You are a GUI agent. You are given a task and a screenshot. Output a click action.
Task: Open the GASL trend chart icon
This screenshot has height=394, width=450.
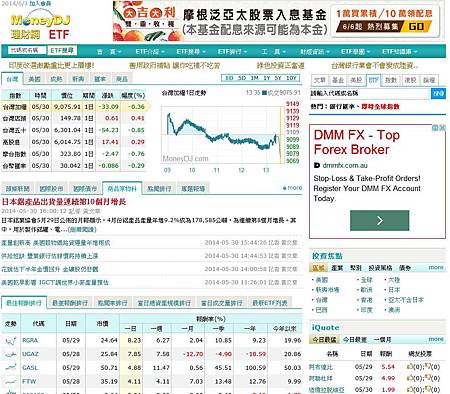click(x=11, y=368)
